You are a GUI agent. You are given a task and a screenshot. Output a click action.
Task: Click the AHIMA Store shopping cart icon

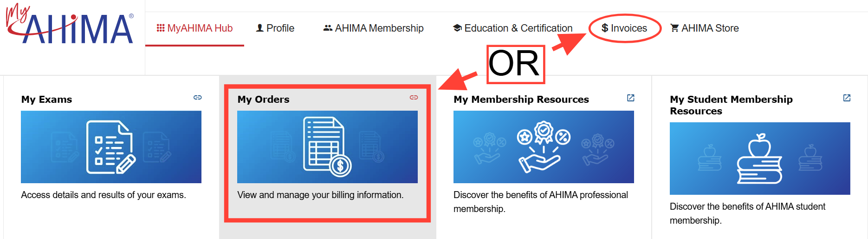[674, 28]
